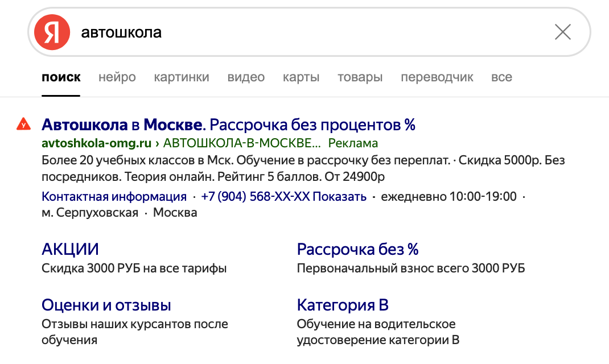Open the переводчик tab

[x=437, y=77]
